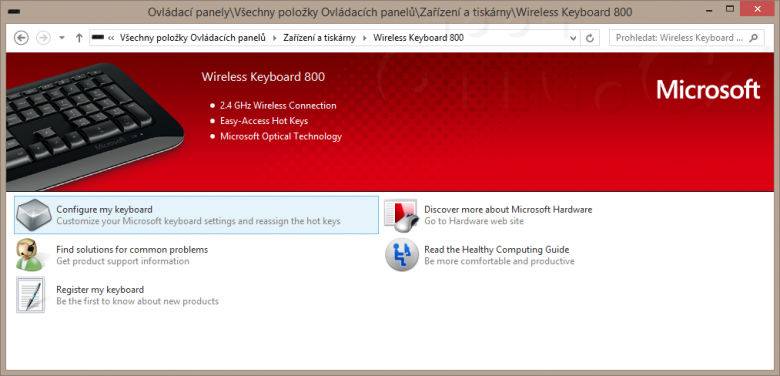This screenshot has height=376, width=780.
Task: Click 'Get product support information' text
Action: coord(122,261)
